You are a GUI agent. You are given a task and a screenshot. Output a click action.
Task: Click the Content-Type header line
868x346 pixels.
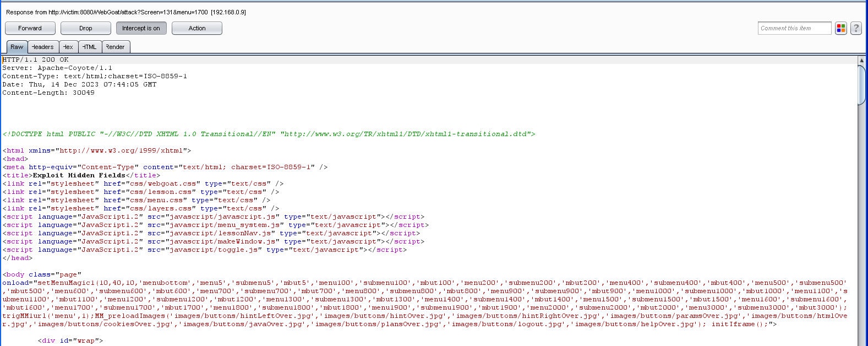tap(95, 76)
